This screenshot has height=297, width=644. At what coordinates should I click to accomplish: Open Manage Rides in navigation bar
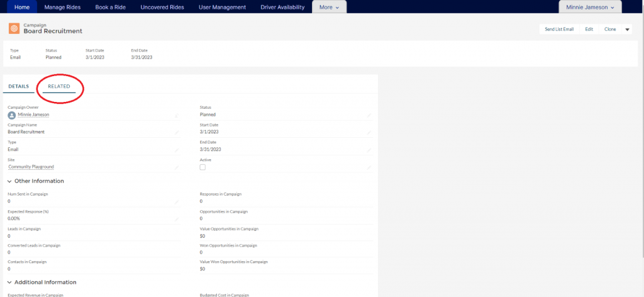[x=64, y=7]
